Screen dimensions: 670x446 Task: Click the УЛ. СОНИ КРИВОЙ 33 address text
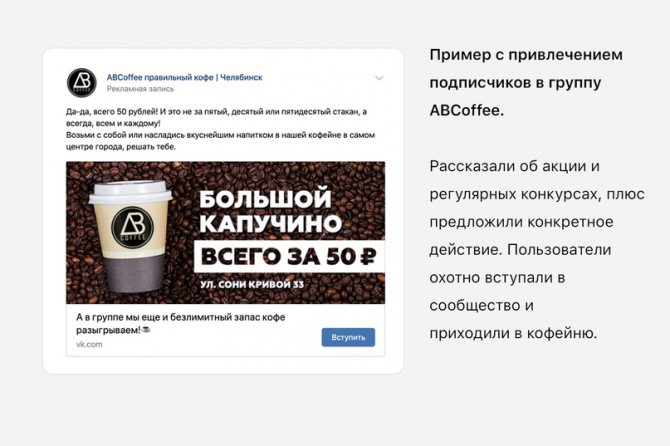coord(252,284)
